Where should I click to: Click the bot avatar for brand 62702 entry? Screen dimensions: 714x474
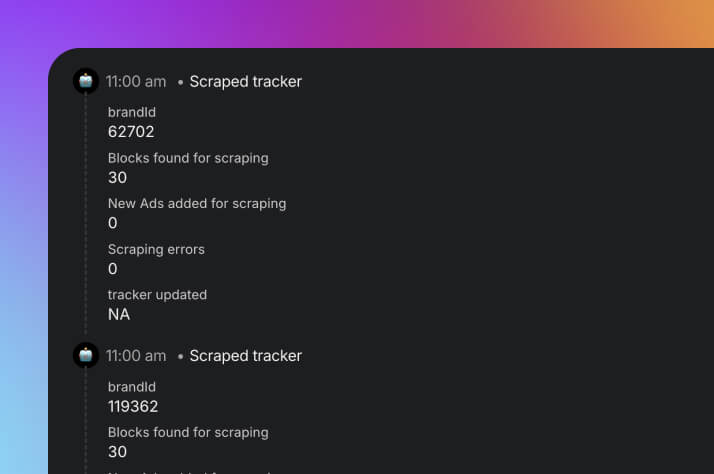coord(86,81)
